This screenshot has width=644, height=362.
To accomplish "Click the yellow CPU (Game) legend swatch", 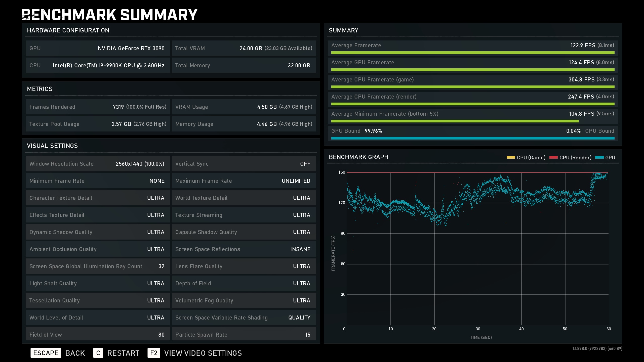I will [x=511, y=157].
